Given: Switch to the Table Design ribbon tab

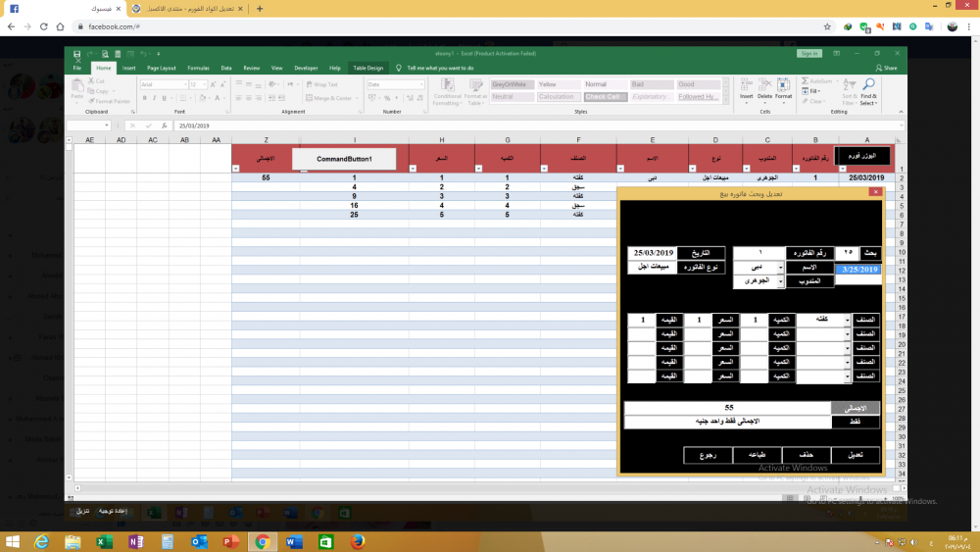Looking at the screenshot, I should [367, 68].
